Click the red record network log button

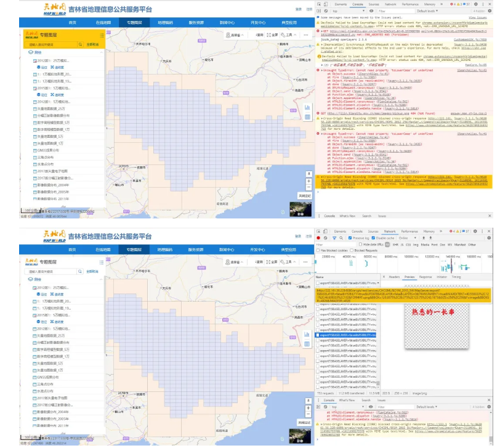(x=319, y=238)
